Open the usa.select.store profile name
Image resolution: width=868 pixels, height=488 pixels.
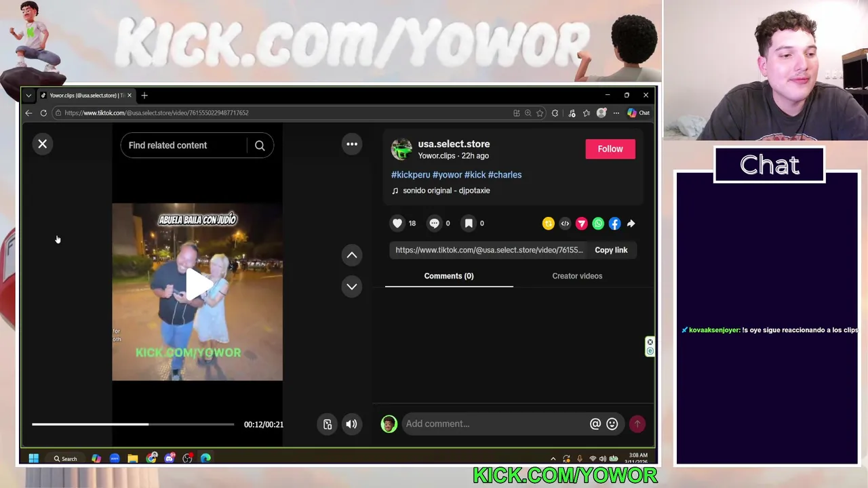click(454, 144)
